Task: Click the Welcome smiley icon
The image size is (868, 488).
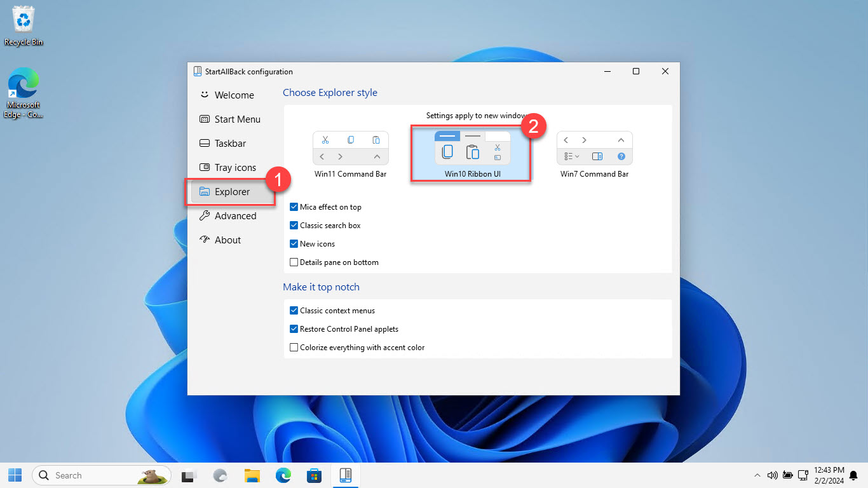Action: tap(205, 95)
